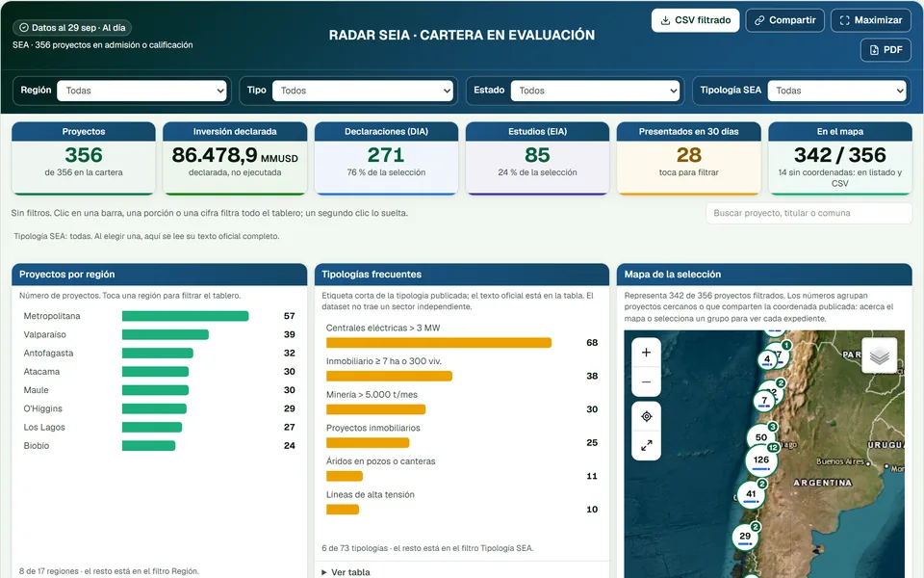Export the dashboard as PDF
The image size is (924, 578).
885,50
